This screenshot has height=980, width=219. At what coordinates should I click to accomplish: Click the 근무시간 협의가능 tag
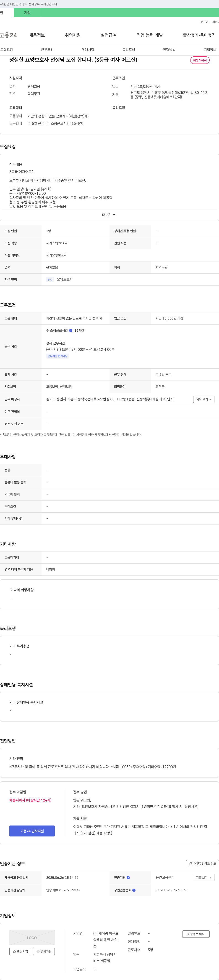click(57, 356)
